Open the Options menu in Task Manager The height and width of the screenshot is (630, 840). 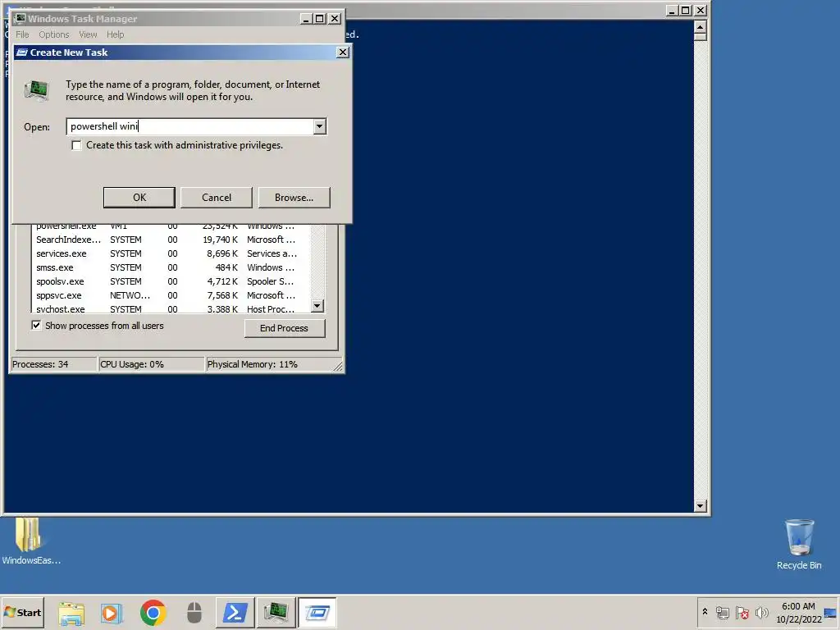53,34
